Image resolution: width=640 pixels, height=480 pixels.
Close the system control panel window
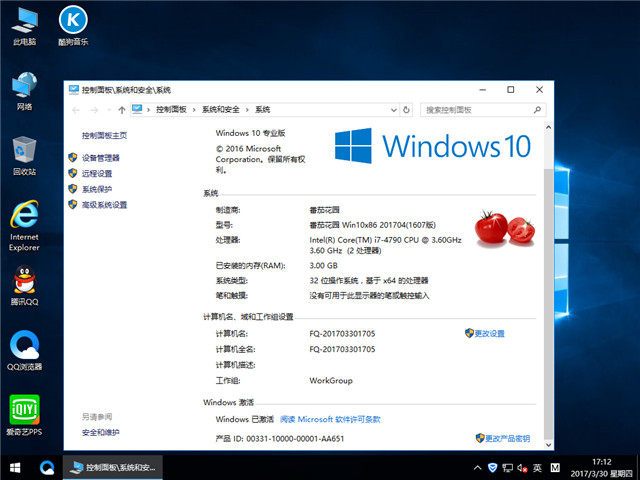tap(539, 90)
